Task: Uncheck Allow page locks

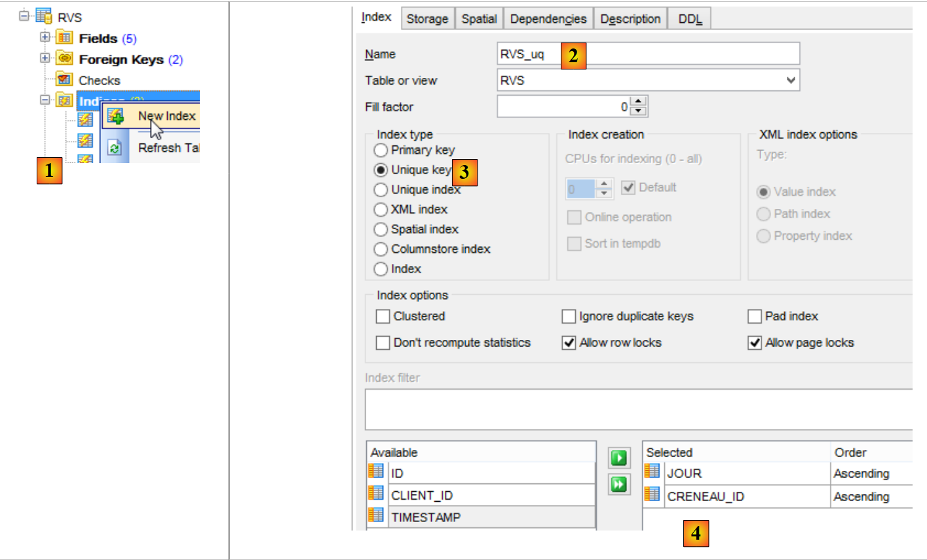Action: pos(755,343)
